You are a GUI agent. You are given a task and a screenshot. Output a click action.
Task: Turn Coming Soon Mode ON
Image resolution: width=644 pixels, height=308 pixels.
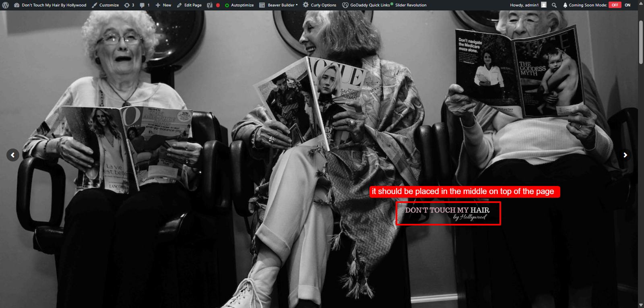pos(627,5)
